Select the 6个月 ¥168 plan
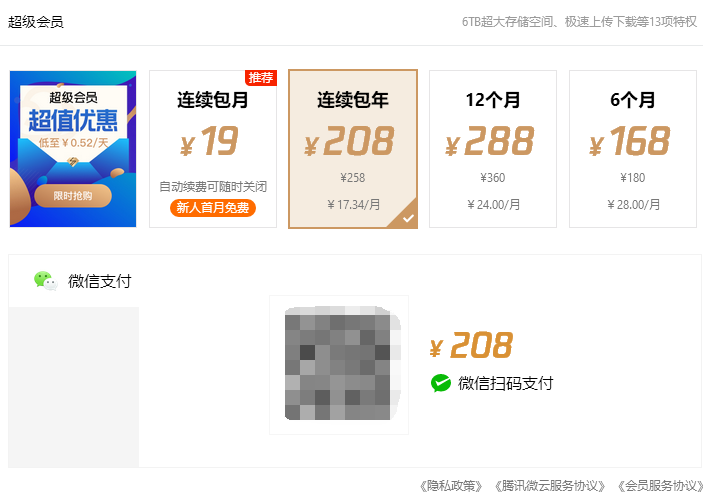The width and height of the screenshot is (703, 501). 633,149
